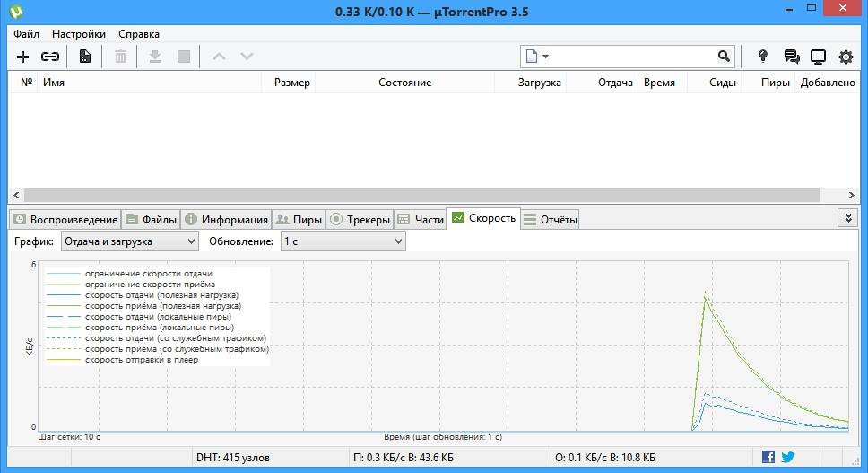This screenshot has height=473, width=868.
Task: Switch to the Информация tab
Action: [226, 220]
